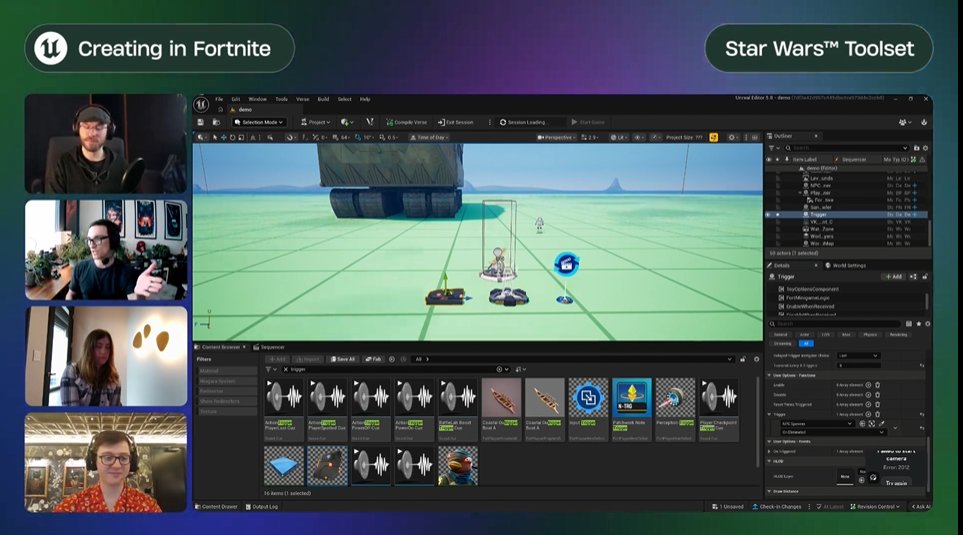Click the Content Browser lock icon
Screen dimensions: 963x535
coord(743,359)
